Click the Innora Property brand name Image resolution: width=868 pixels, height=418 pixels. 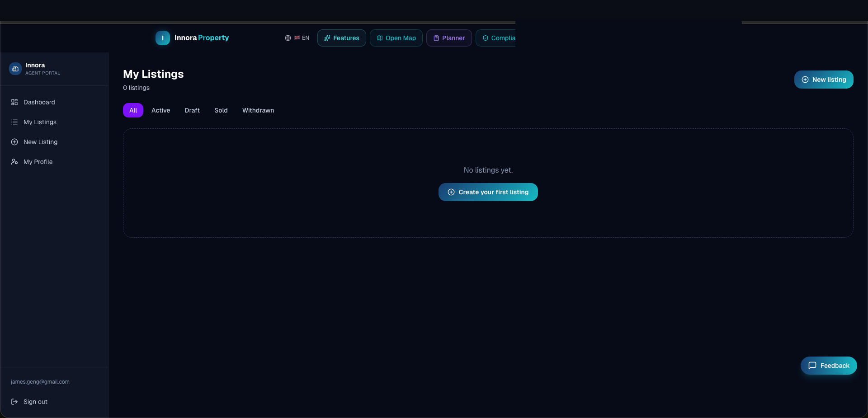pos(202,38)
